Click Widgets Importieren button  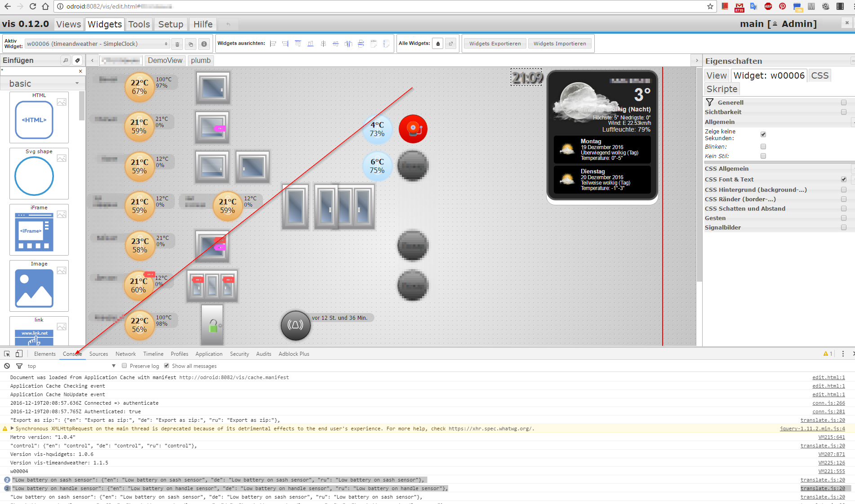coord(560,44)
